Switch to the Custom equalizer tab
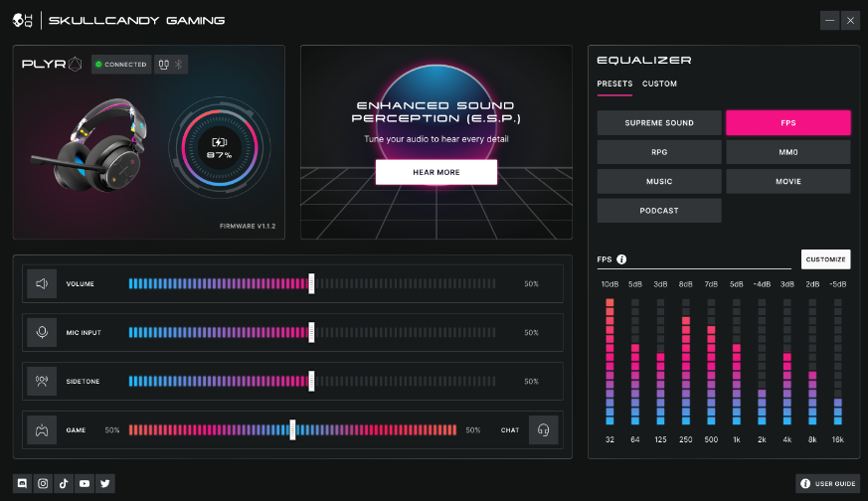 tap(659, 83)
